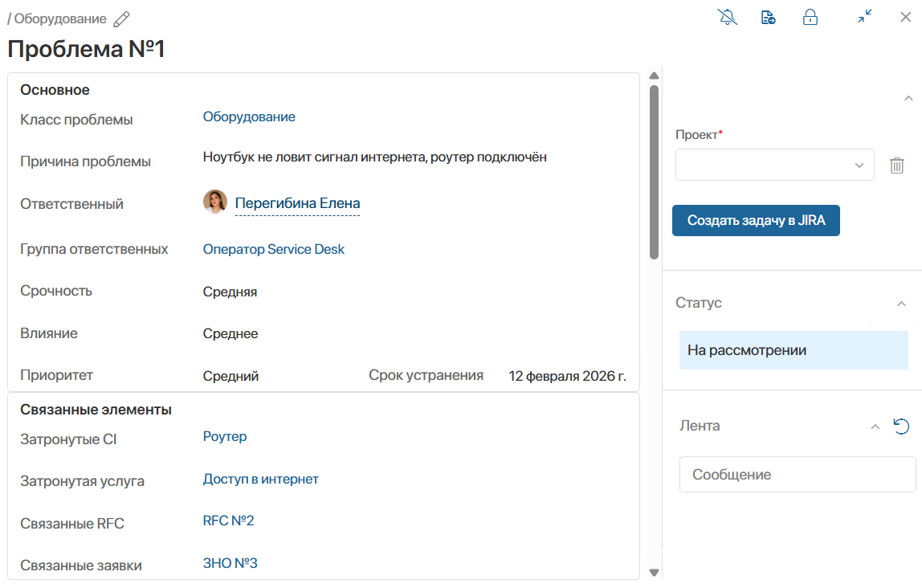922x588 pixels.
Task: Click the Срочность value Средняя
Action: tap(230, 292)
